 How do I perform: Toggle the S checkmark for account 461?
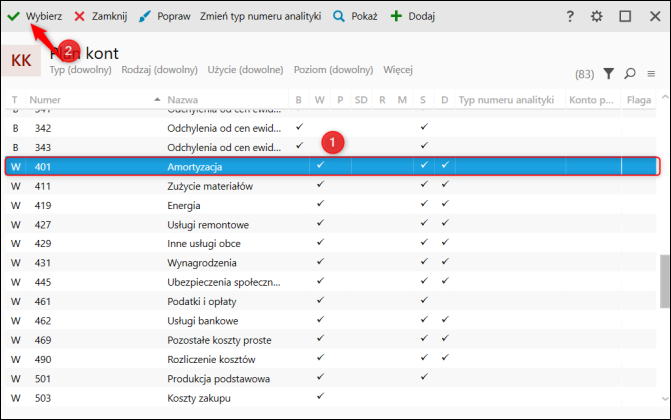click(x=424, y=299)
